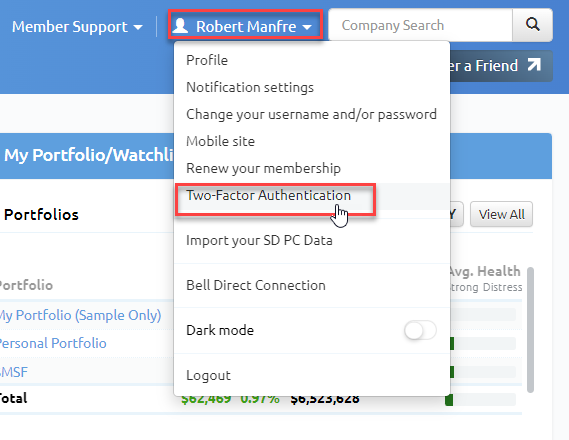569x440 pixels.
Task: Choose Import your SD PC Data
Action: pyautogui.click(x=259, y=240)
